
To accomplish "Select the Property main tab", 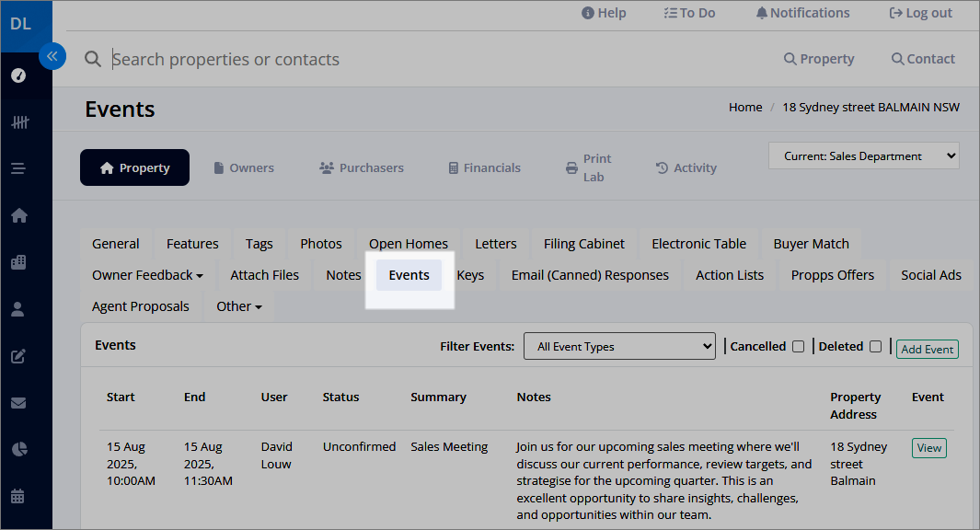I will tap(134, 167).
